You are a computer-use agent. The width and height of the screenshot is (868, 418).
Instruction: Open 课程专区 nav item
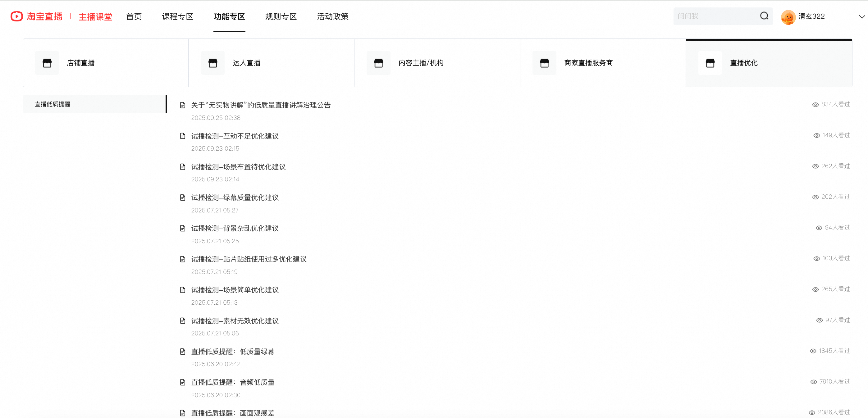click(178, 16)
